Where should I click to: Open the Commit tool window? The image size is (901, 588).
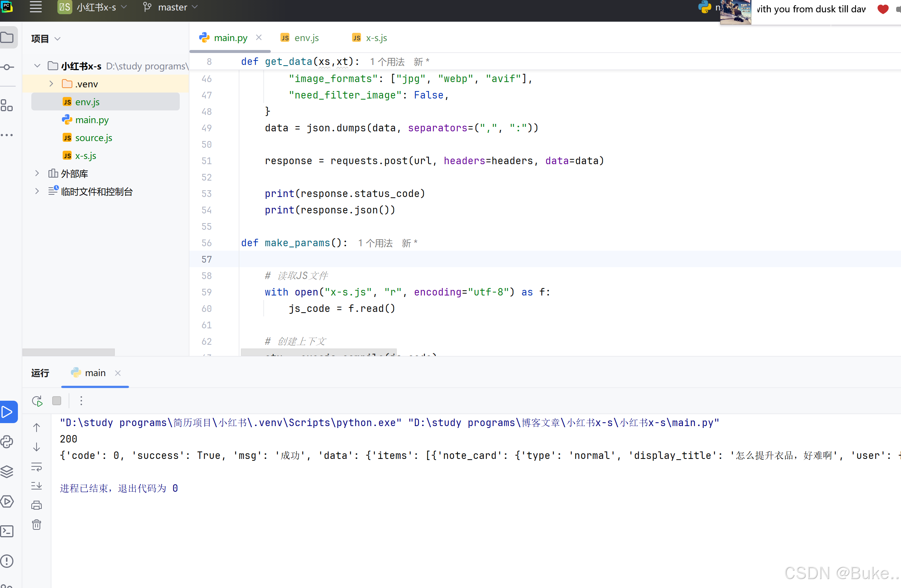[7, 67]
